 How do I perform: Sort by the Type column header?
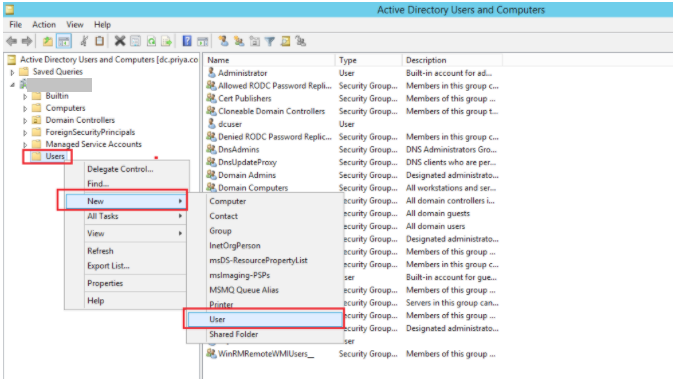click(x=368, y=60)
